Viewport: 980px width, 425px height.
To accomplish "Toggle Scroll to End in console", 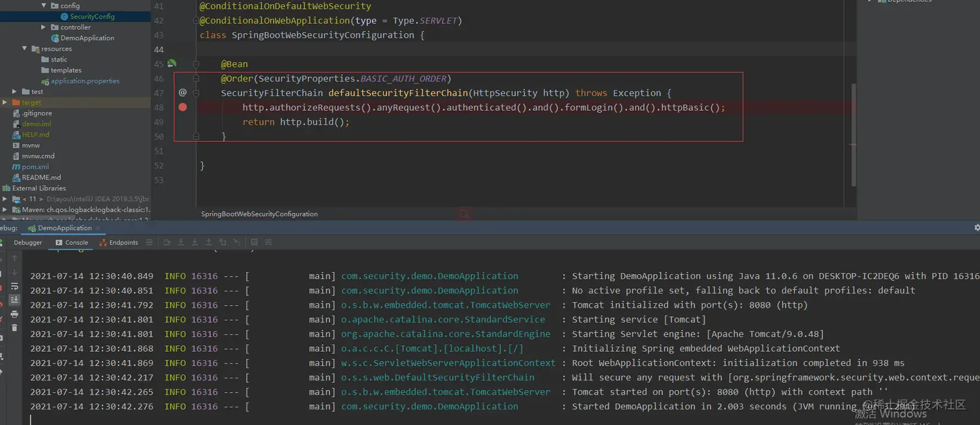I will [x=14, y=300].
